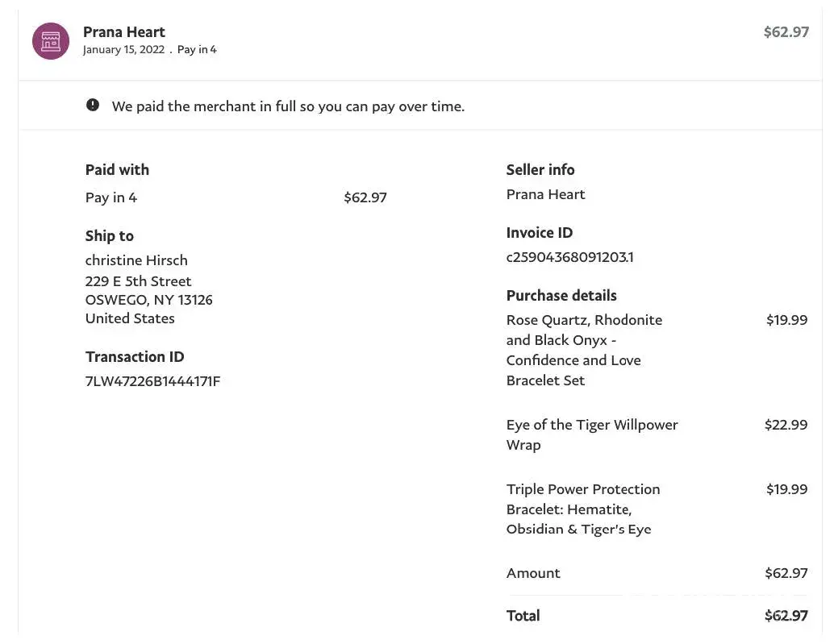Screen dimensions: 834x644
Task: Select the Rose Quartz bracelet set item
Action: click(x=584, y=350)
